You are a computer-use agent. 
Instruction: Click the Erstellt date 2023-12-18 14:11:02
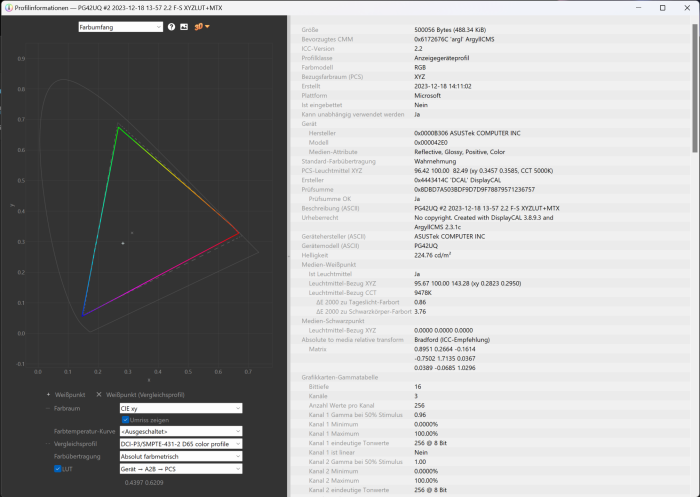pyautogui.click(x=442, y=86)
